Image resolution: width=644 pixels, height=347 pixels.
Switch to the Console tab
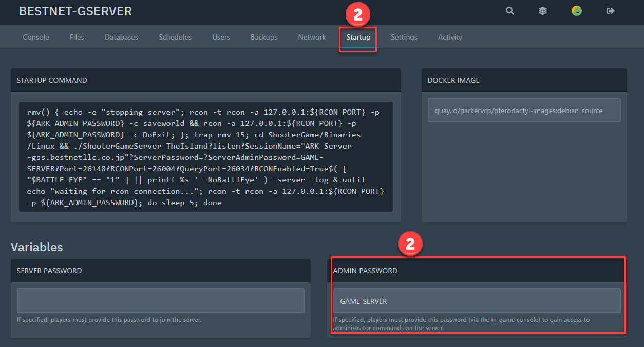pos(36,37)
